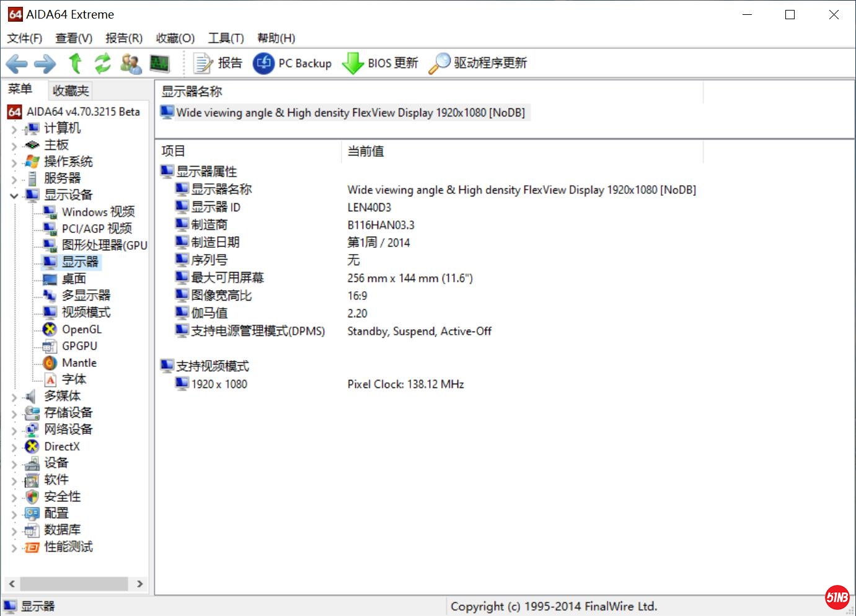The image size is (856, 616).
Task: Open the PC Backup tool
Action: (x=293, y=63)
